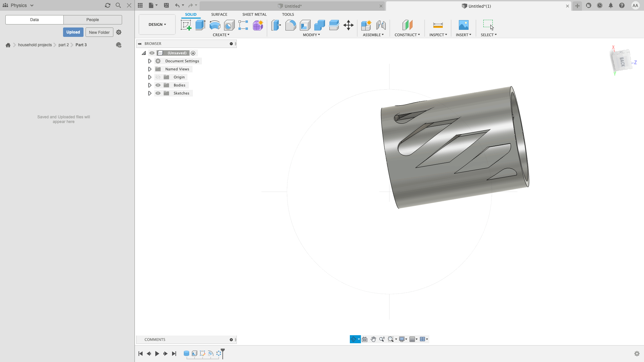This screenshot has width=644, height=362.
Task: Click the Upload button
Action: (73, 32)
